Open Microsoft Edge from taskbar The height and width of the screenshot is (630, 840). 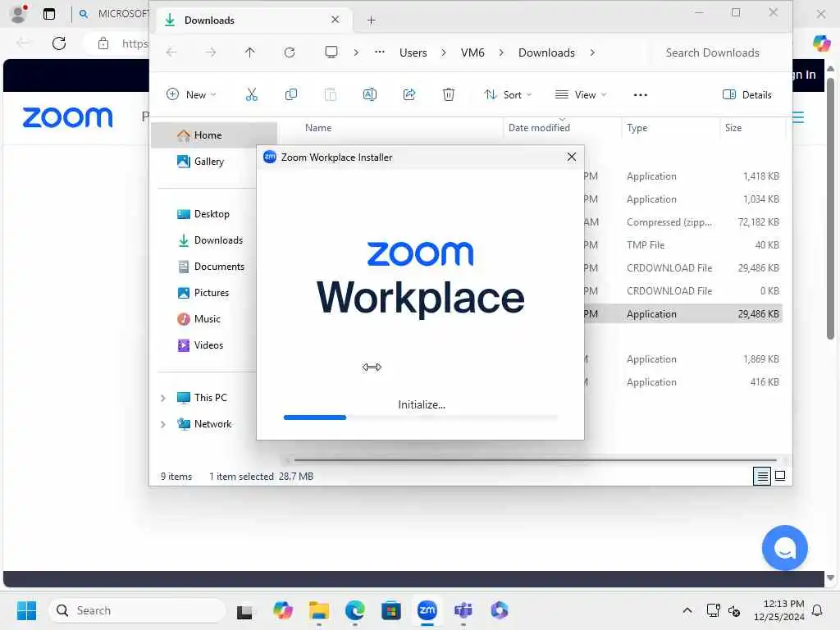click(x=354, y=610)
